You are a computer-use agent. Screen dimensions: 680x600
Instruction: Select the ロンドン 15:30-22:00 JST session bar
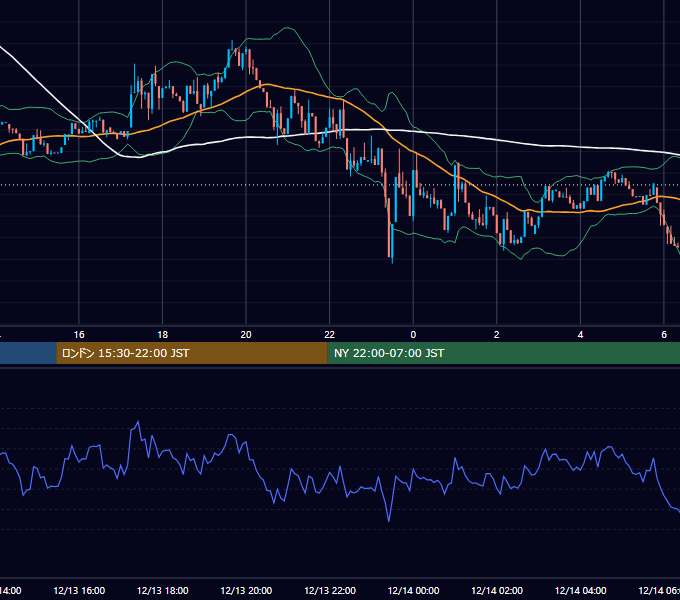(x=192, y=353)
